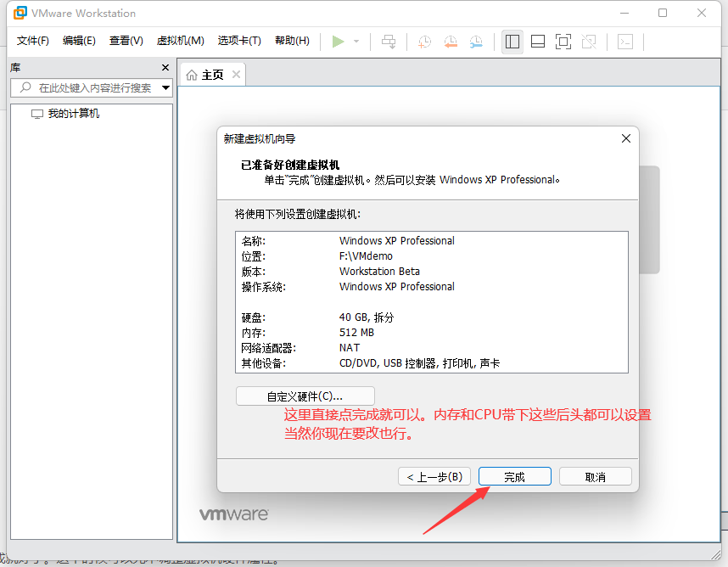
Task: Open the snapshot manager wrench icon
Action: 477,41
